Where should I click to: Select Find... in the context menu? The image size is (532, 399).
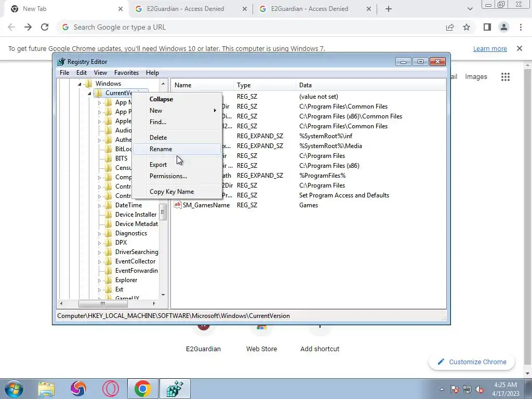(x=177, y=122)
